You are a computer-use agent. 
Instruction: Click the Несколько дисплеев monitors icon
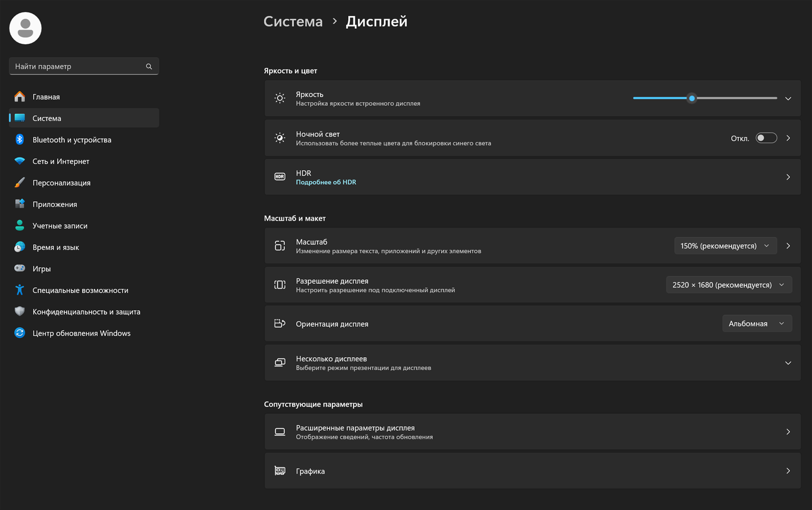[x=280, y=363]
